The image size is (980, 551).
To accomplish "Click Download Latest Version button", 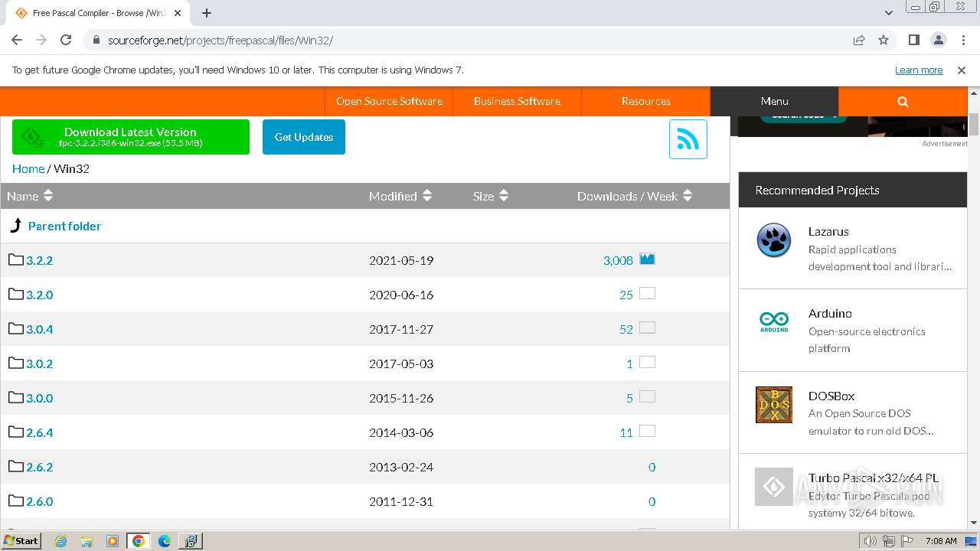I will pyautogui.click(x=131, y=137).
